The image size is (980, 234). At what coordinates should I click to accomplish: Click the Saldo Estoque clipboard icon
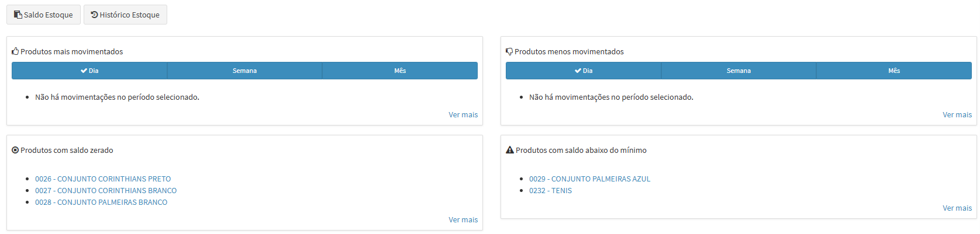(18, 15)
